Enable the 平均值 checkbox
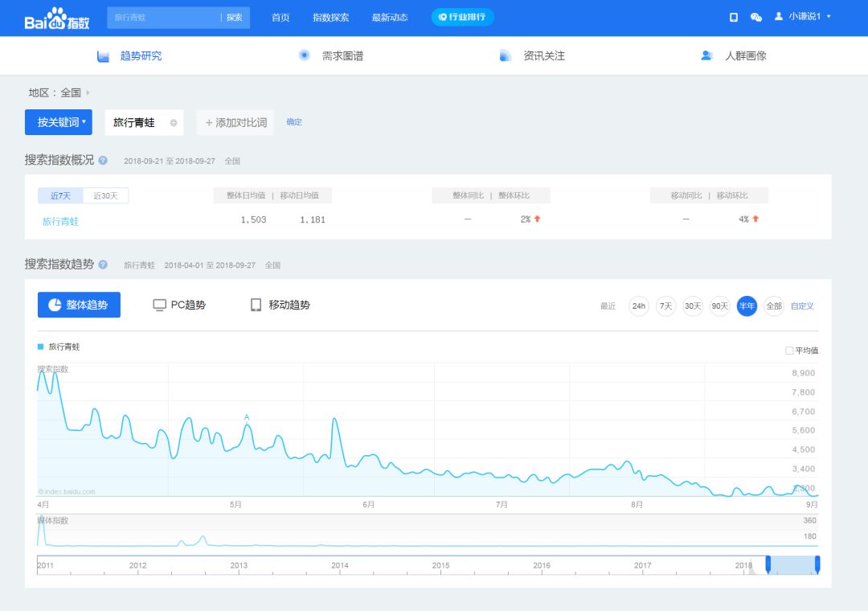This screenshot has width=868, height=611. coord(789,351)
